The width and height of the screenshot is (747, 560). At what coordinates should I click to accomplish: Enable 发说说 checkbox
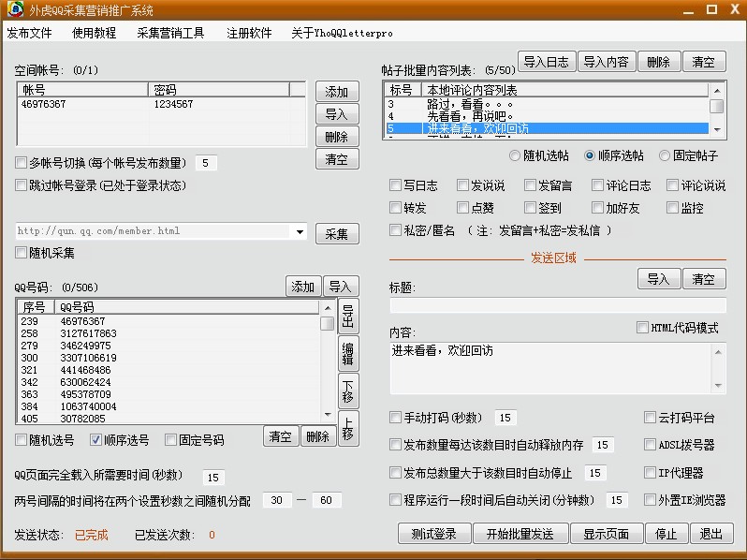[x=462, y=184]
